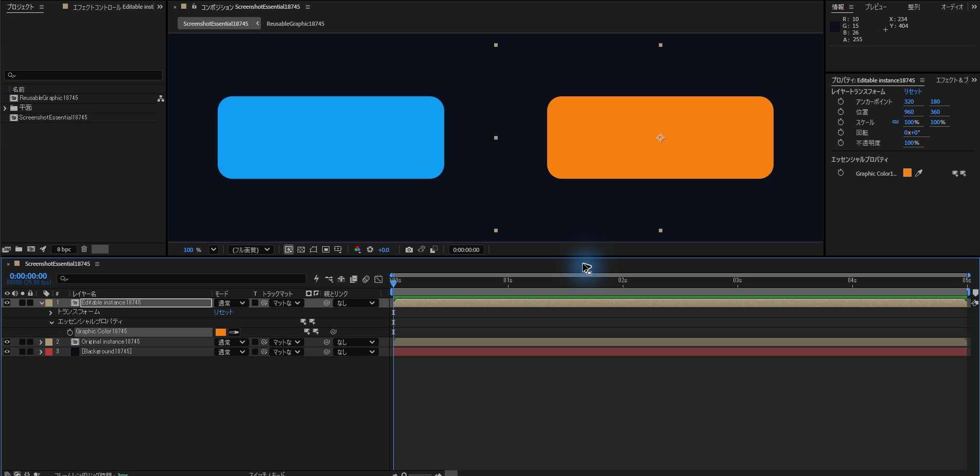The image size is (980, 476).
Task: Expand the Original instance18745 layer
Action: (x=41, y=342)
